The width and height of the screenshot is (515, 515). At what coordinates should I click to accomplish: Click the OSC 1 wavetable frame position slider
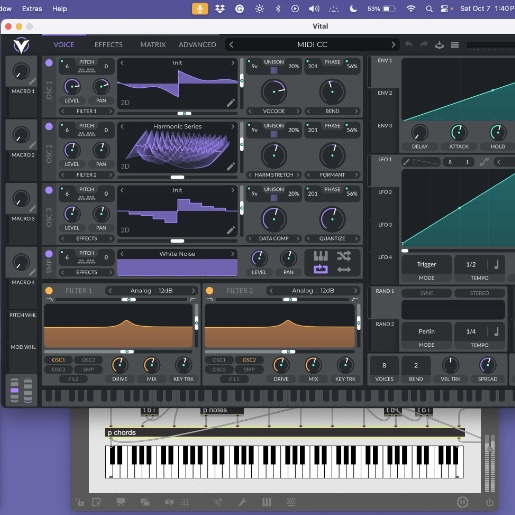[x=184, y=114]
